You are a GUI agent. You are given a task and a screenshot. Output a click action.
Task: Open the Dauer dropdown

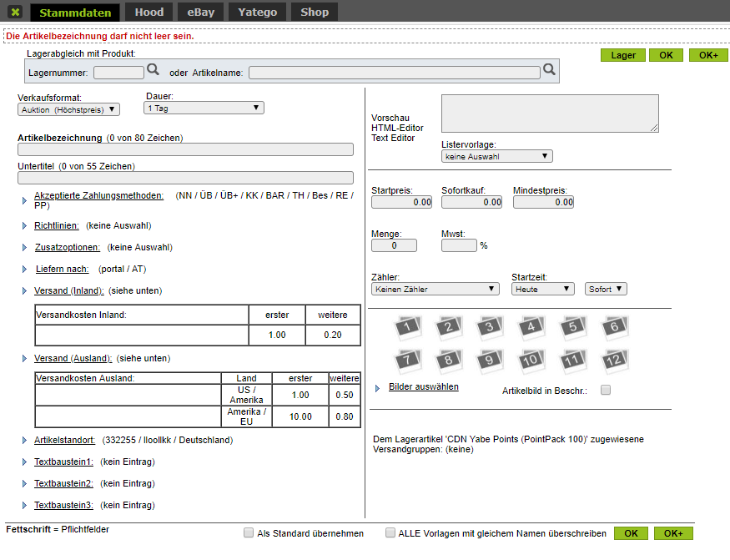pyautogui.click(x=204, y=108)
